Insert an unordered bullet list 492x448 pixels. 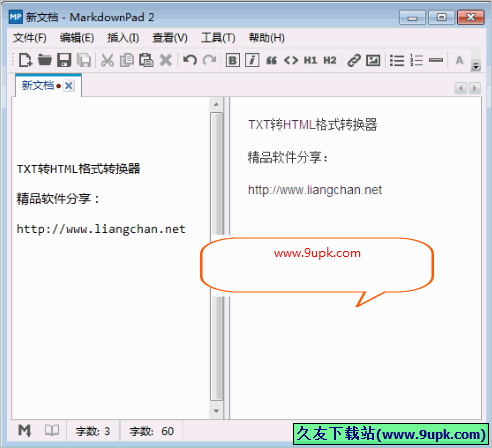(397, 60)
